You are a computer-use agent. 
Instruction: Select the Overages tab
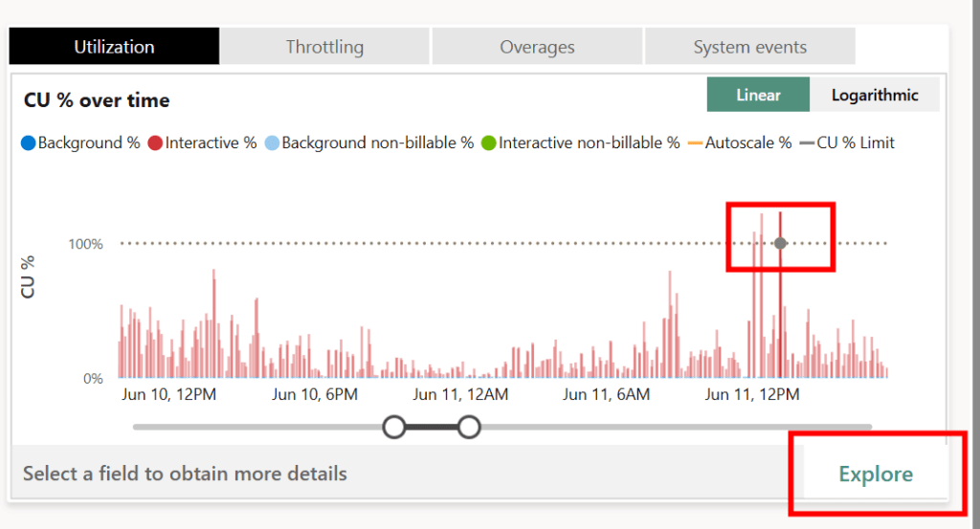click(536, 46)
